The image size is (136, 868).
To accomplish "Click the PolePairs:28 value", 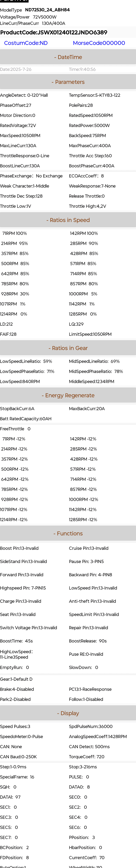I will click(81, 105).
